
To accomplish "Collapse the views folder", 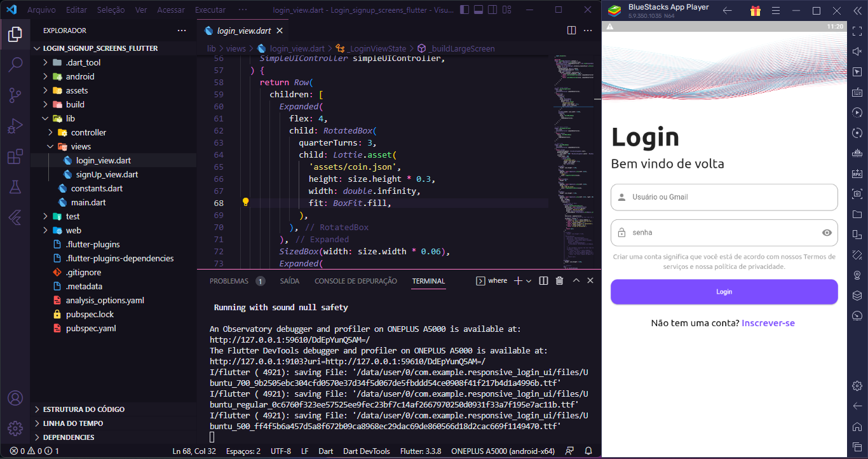I will (x=81, y=146).
